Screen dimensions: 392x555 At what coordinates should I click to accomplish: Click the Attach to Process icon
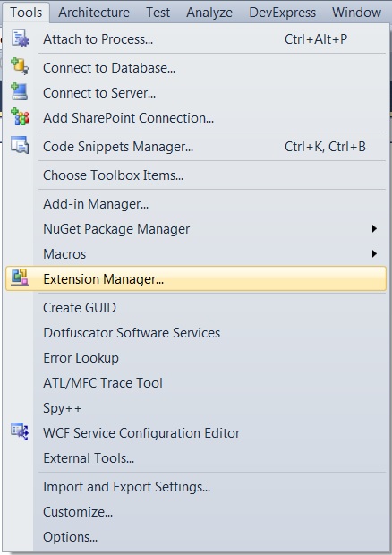click(x=20, y=38)
